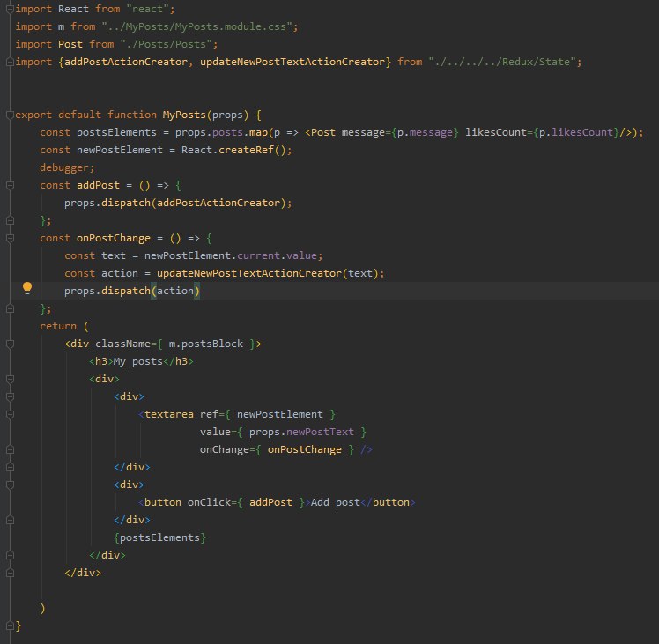Click the "./Posts/Posts" import path
This screenshot has height=644, width=659.
(166, 44)
